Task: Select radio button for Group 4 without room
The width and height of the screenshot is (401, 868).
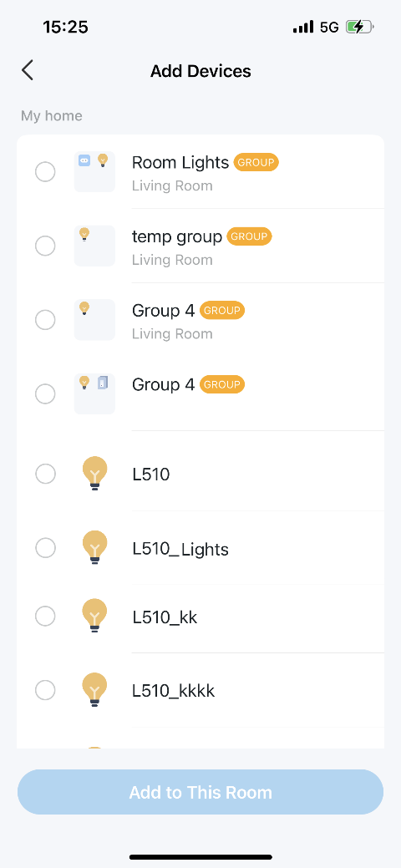Action: point(45,394)
